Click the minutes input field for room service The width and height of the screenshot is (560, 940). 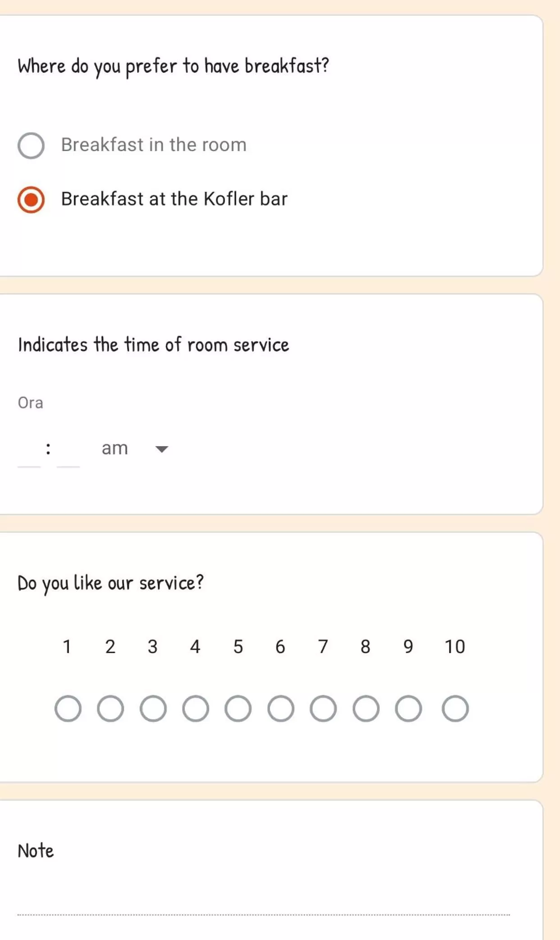[68, 453]
